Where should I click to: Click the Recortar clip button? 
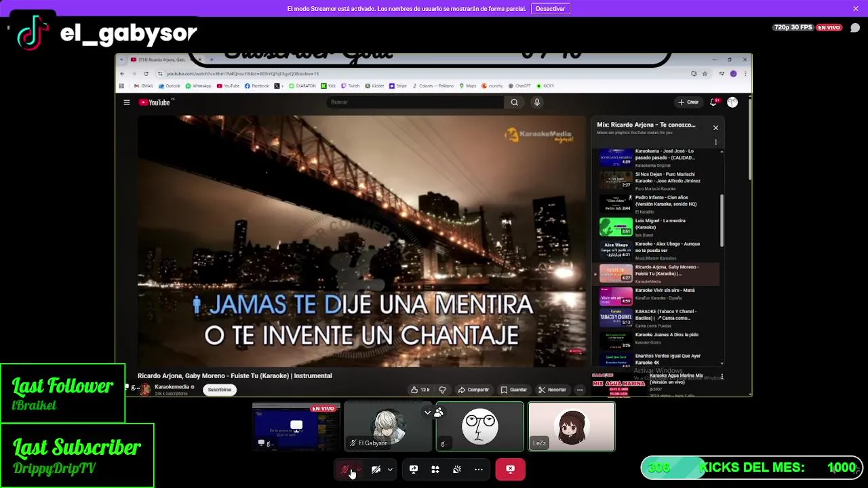coord(552,390)
